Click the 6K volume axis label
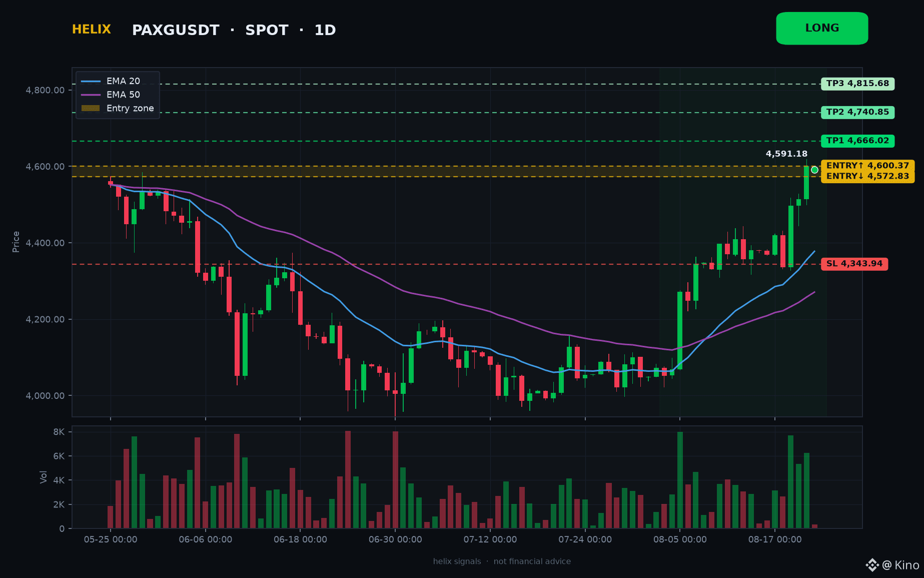 pos(59,456)
